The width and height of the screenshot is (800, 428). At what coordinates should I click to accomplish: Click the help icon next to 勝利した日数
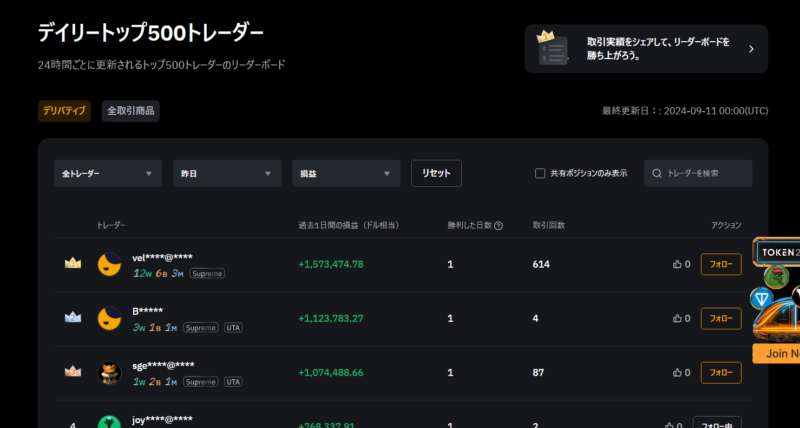tap(498, 225)
